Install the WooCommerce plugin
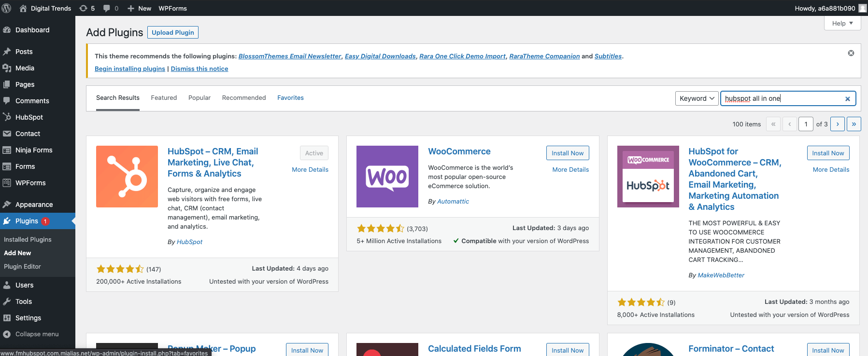This screenshot has height=356, width=868. pos(568,153)
